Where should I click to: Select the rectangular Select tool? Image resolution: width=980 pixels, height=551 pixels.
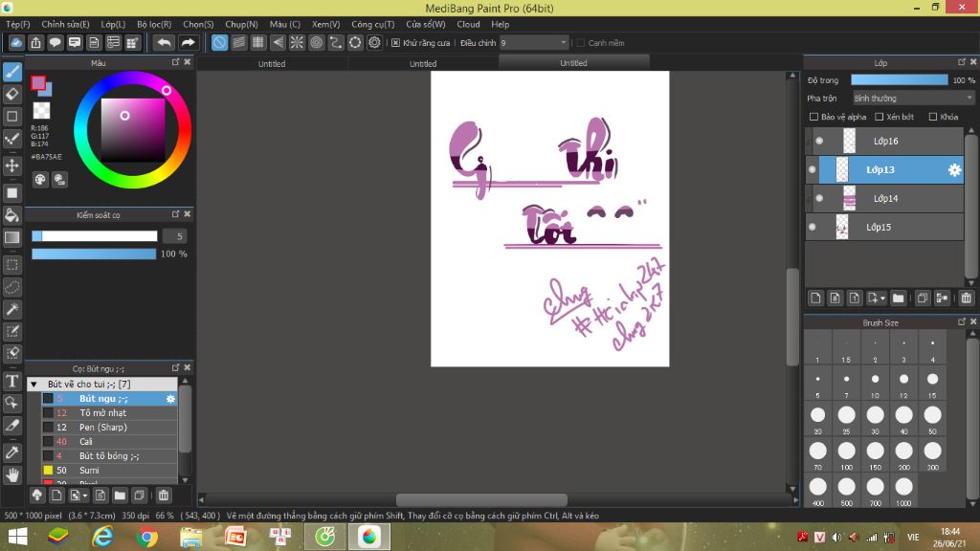11,265
